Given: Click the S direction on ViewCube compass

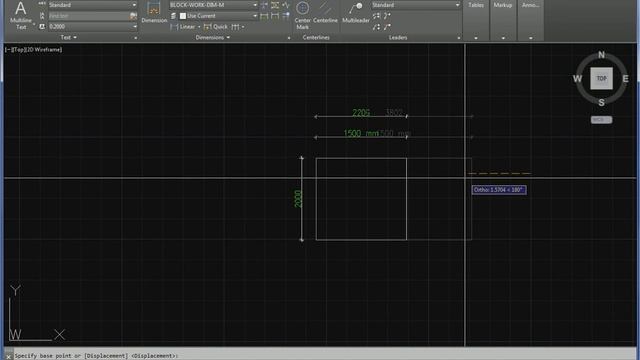Looking at the screenshot, I should coord(601,103).
